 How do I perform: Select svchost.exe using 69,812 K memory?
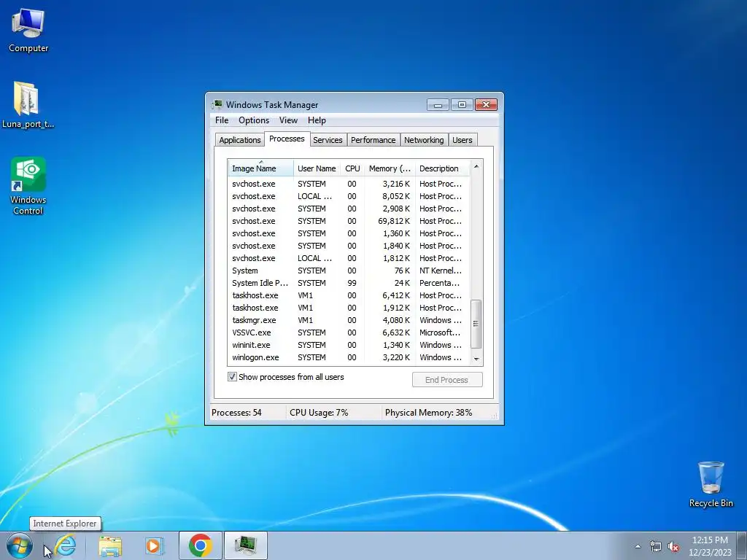pyautogui.click(x=348, y=221)
